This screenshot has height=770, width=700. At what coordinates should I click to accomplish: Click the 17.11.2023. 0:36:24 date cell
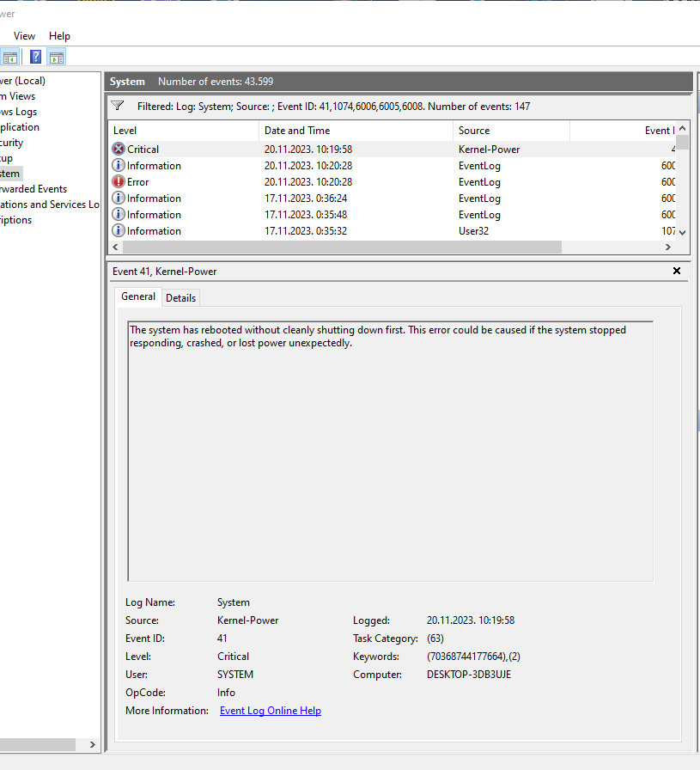pyautogui.click(x=306, y=199)
